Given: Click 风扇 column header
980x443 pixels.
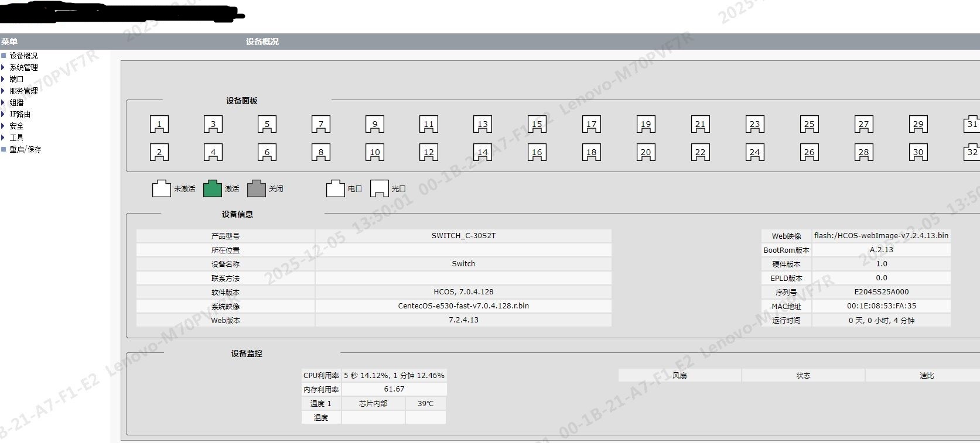Looking at the screenshot, I should pyautogui.click(x=679, y=375).
